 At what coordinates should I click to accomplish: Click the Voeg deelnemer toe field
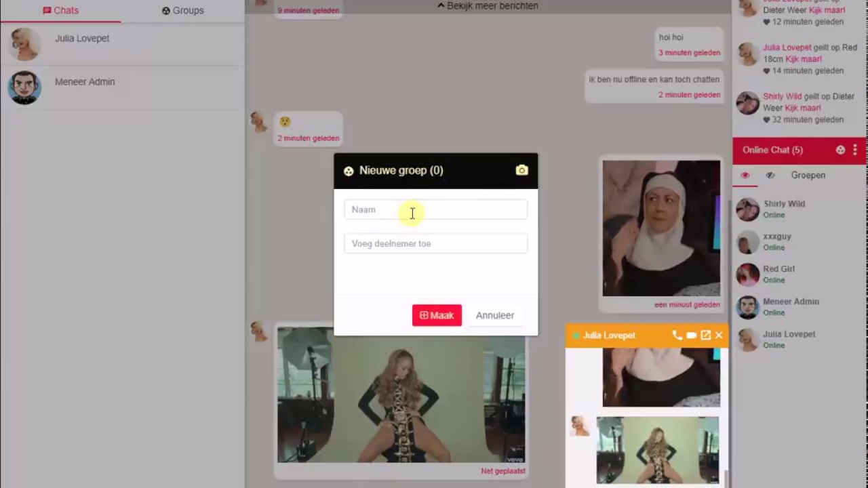435,243
